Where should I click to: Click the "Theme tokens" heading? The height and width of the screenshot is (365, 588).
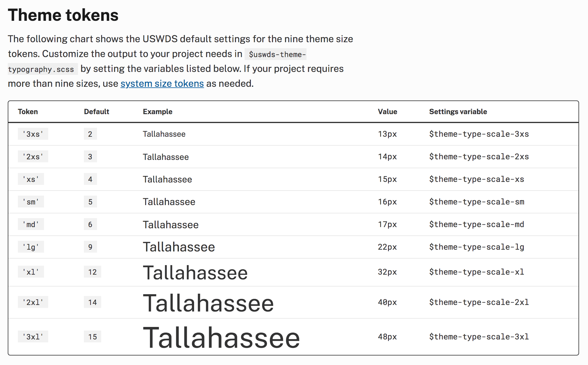(63, 15)
